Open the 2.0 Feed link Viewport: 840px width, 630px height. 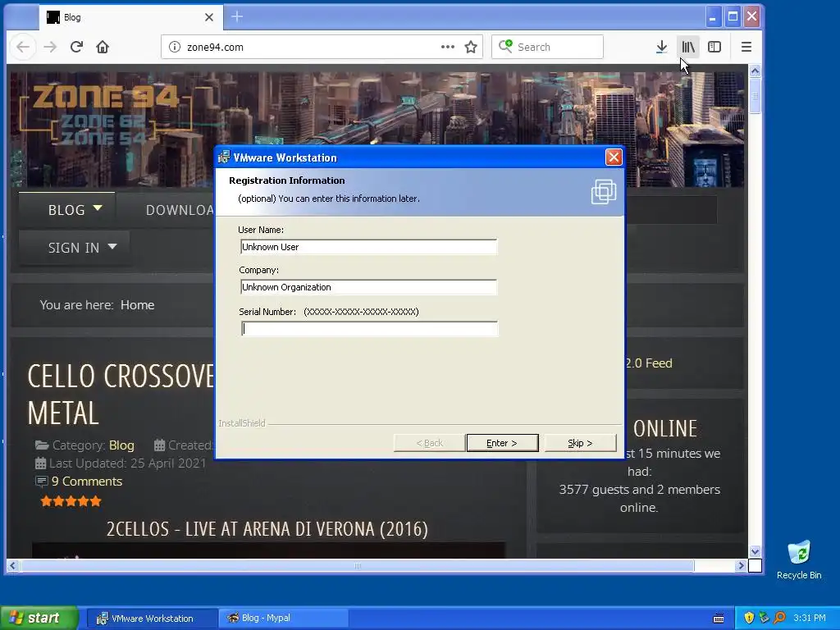[x=649, y=363]
